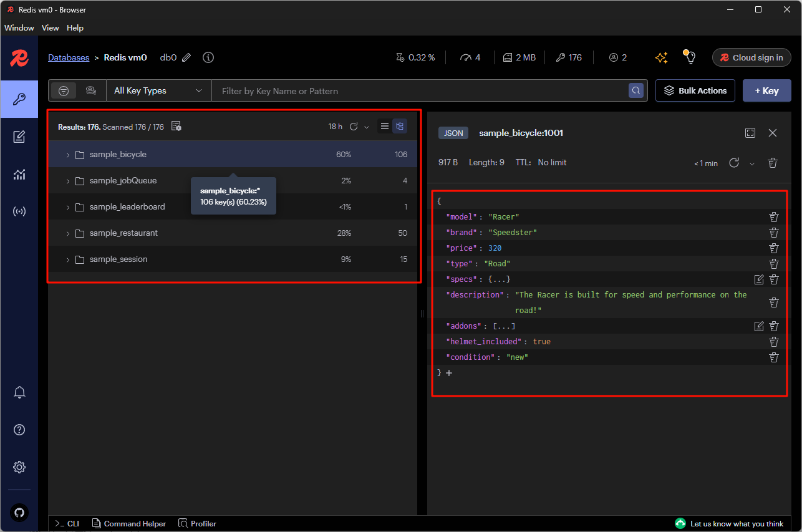Edit the "specs" JSON object

[x=759, y=279]
